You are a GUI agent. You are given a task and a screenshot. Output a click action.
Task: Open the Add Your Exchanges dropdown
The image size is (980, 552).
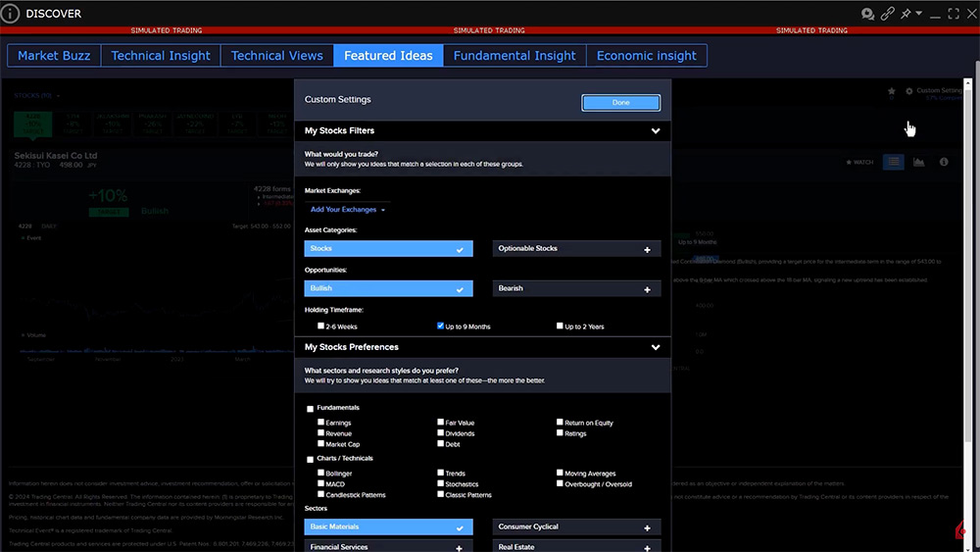pyautogui.click(x=348, y=210)
